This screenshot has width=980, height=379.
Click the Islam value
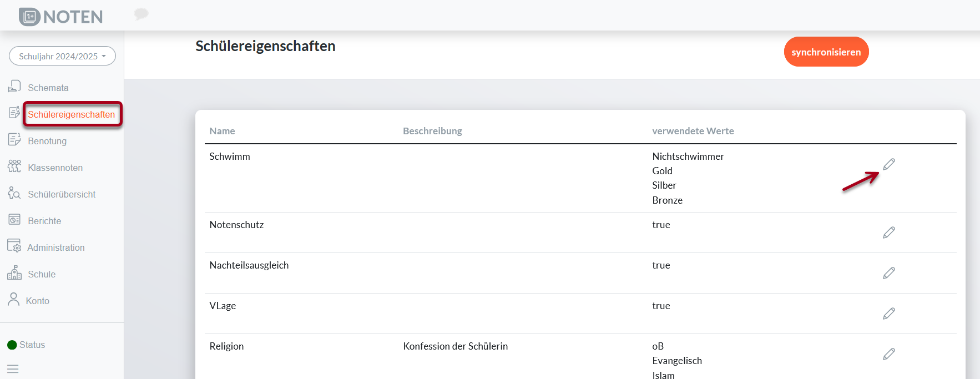click(x=663, y=375)
